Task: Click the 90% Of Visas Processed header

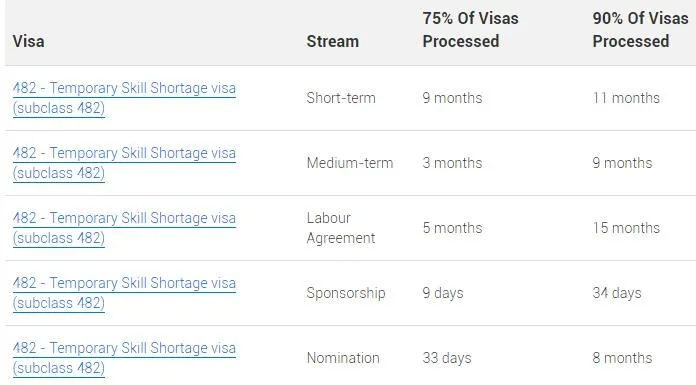Action: point(640,30)
